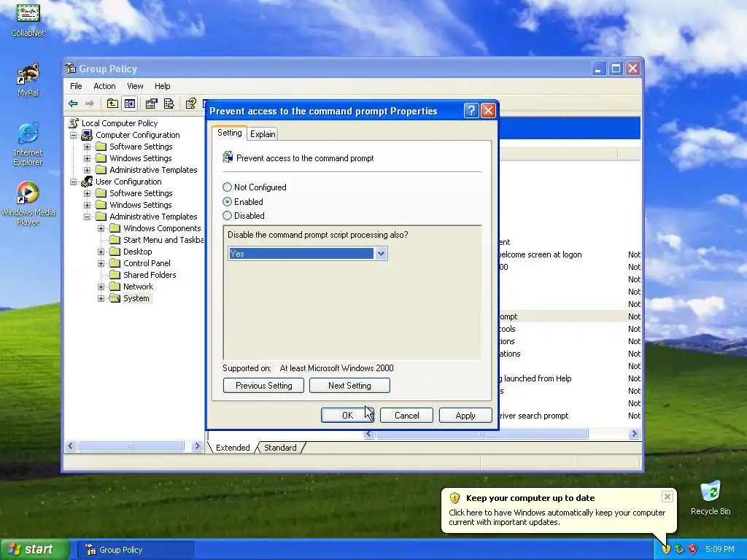
Task: Switch to the Setting tab
Action: [229, 133]
